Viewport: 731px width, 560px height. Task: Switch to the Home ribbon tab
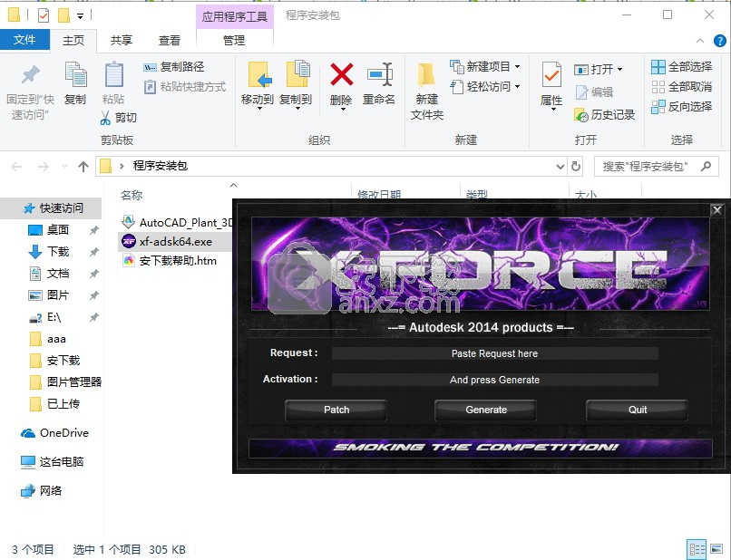click(73, 41)
